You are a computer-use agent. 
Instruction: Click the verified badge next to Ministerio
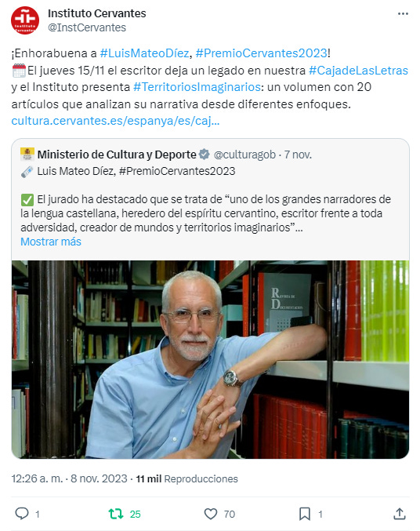click(x=204, y=155)
